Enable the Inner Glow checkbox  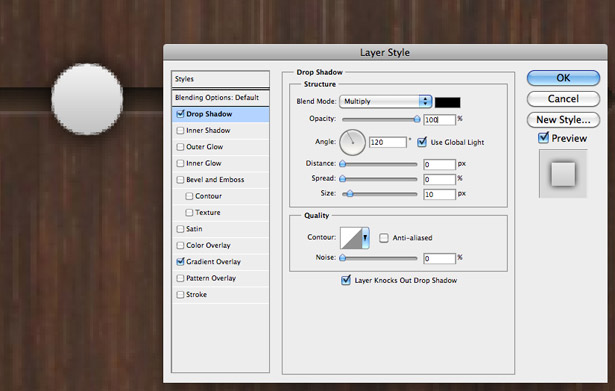(180, 163)
